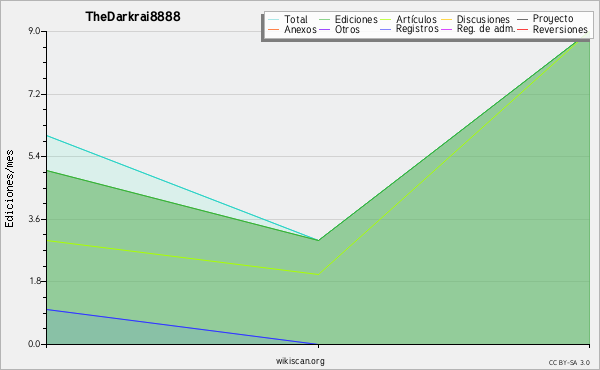Image resolution: width=600 pixels, height=370 pixels.
Task: Click the red Reversiones color line swatch
Action: 522,29
